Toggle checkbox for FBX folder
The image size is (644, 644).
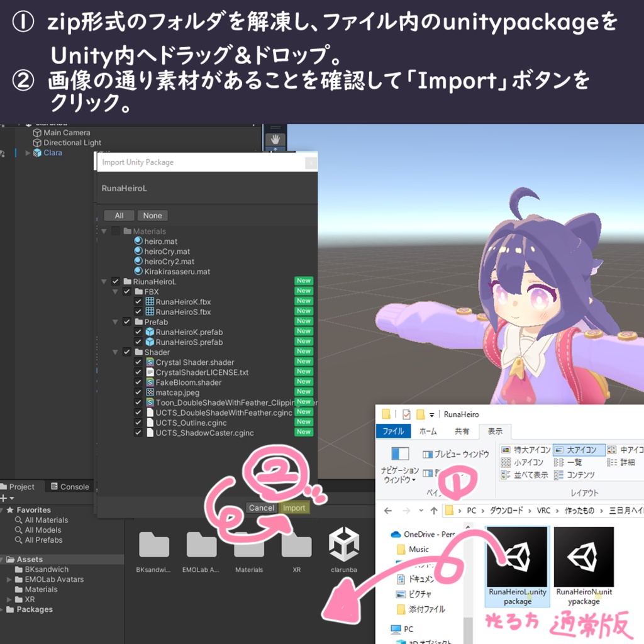pyautogui.click(x=127, y=292)
